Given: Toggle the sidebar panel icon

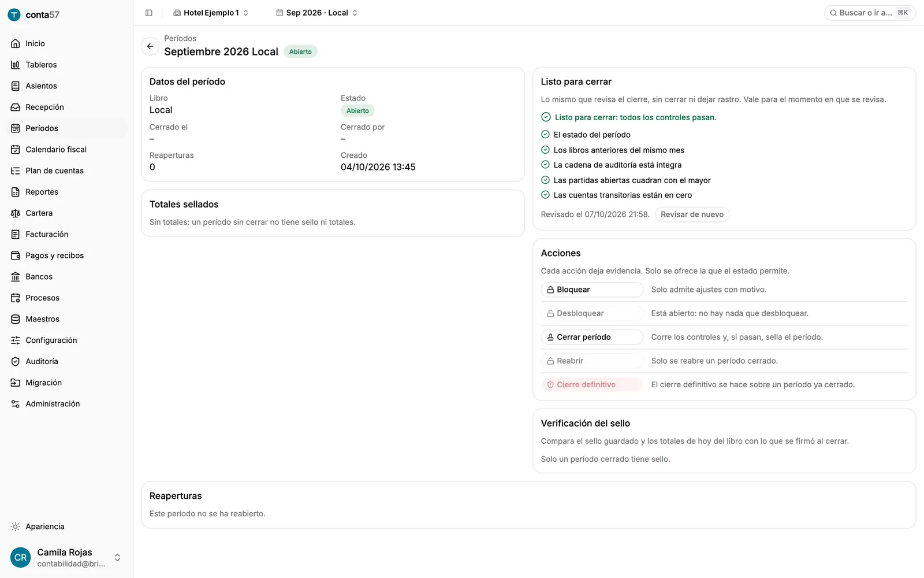Looking at the screenshot, I should click(149, 13).
